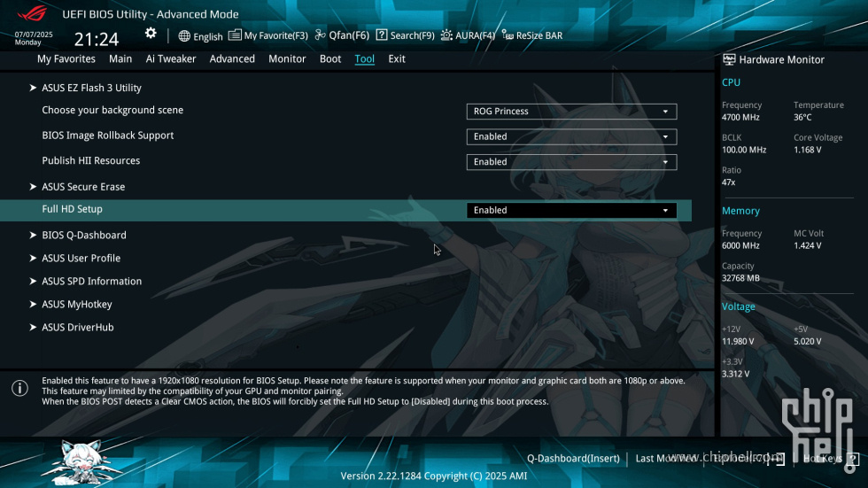Open BIOS Image Rollback Support dropdown
The width and height of the screenshot is (868, 488).
pos(571,136)
